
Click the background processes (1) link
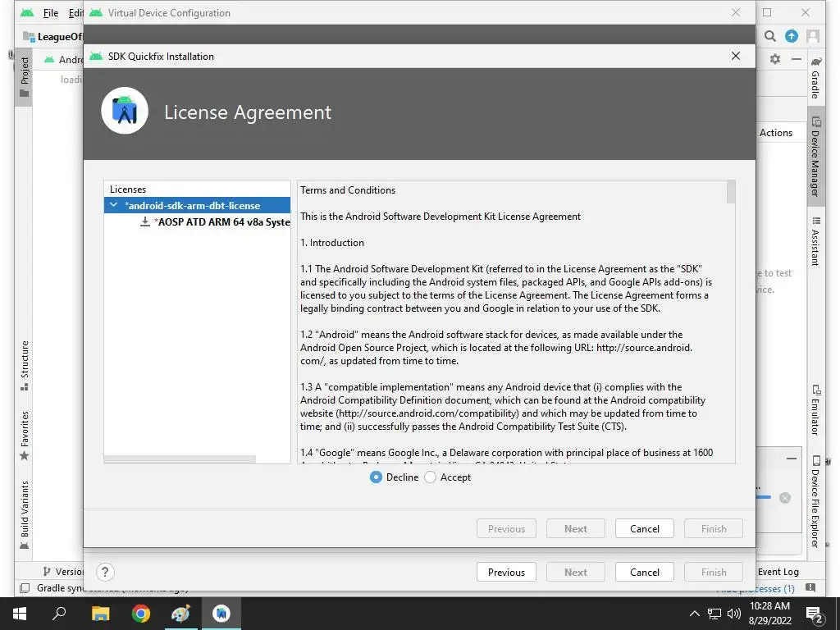[x=756, y=589]
